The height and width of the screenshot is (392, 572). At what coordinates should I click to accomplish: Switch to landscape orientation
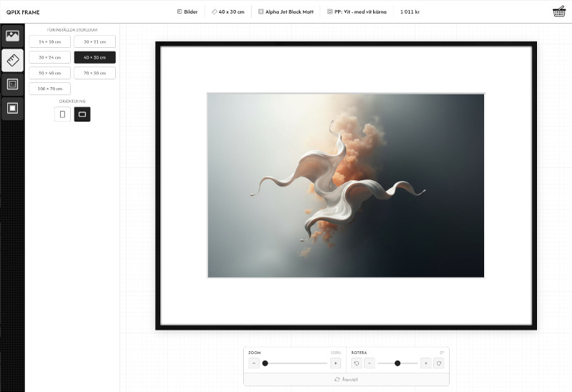pos(82,114)
